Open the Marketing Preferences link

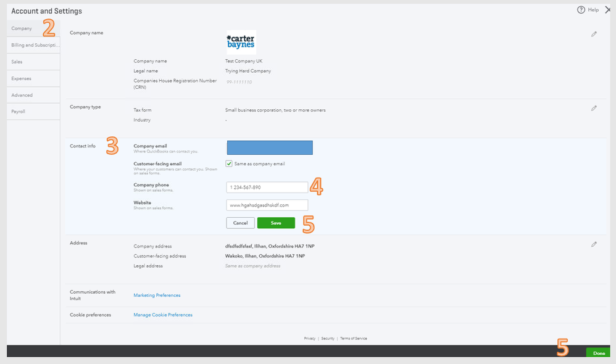pyautogui.click(x=157, y=296)
